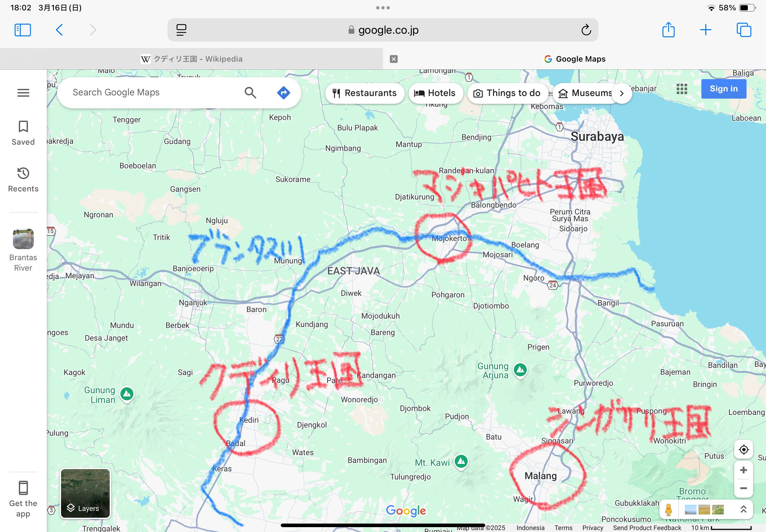Image resolution: width=766 pixels, height=532 pixels.
Task: Click the Malang city label
Action: pos(540,476)
